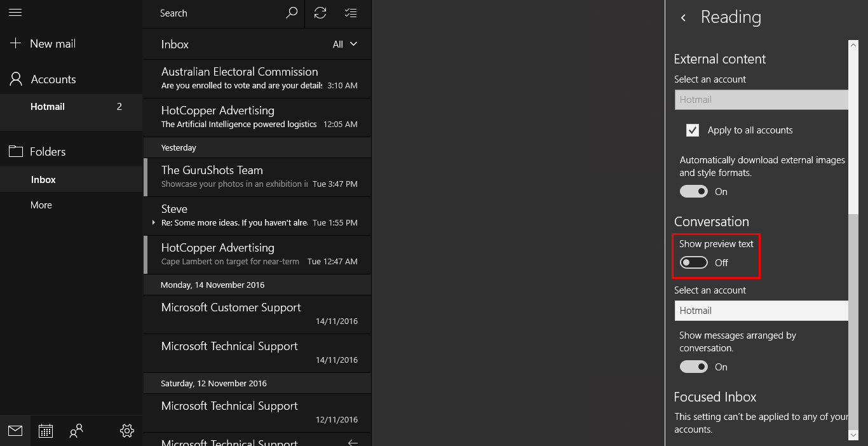Screen dimensions: 868x446
Task: Open Microsoft Technical Support email dated 14/11/2016
Action: pyautogui.click(x=257, y=353)
